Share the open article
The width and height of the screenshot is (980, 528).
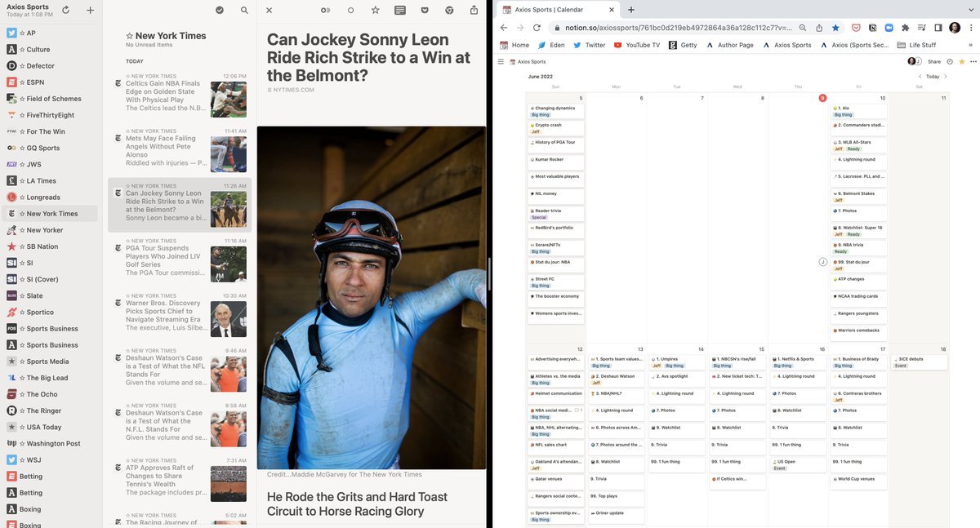coord(474,10)
